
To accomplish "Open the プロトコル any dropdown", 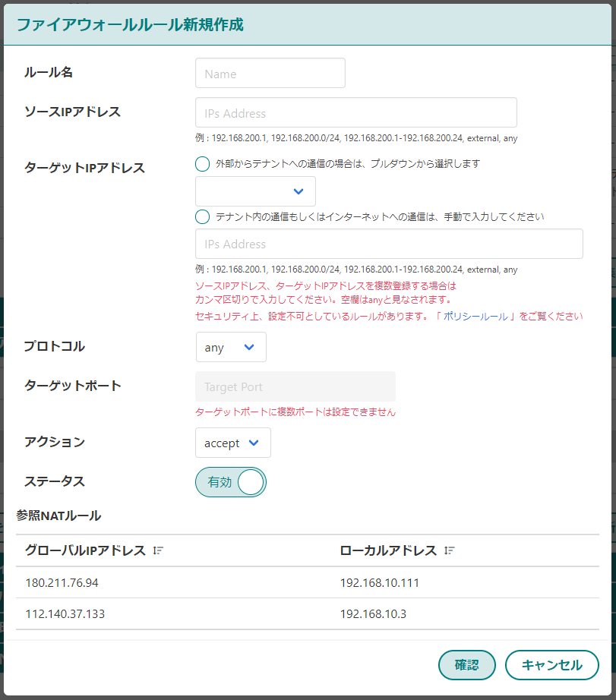I will pos(231,347).
